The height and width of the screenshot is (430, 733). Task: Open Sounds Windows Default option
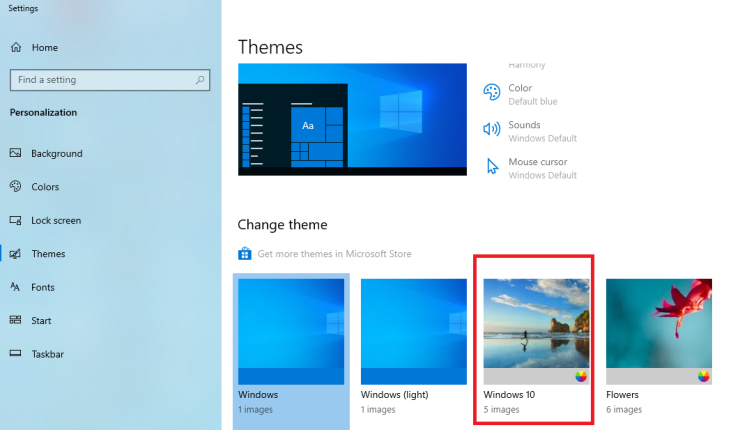point(530,131)
